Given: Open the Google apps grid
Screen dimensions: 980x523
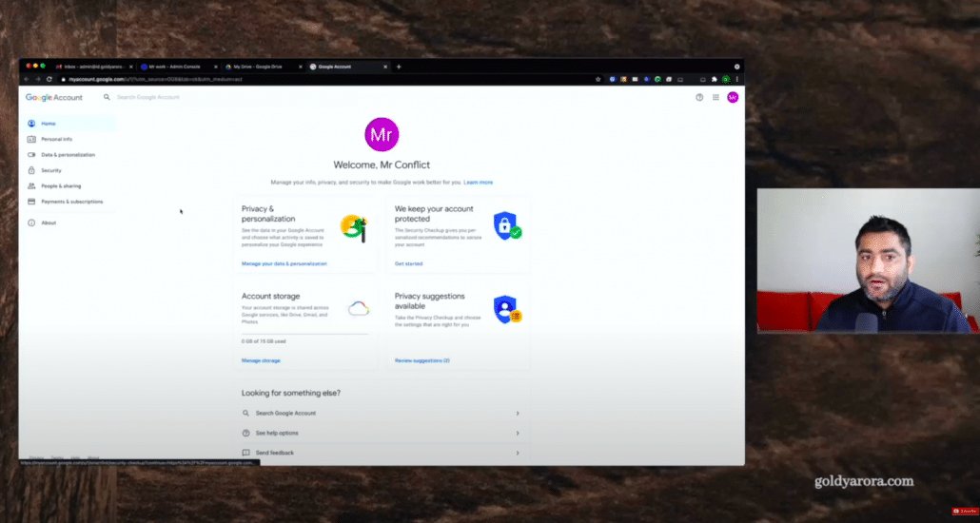Looking at the screenshot, I should (715, 98).
